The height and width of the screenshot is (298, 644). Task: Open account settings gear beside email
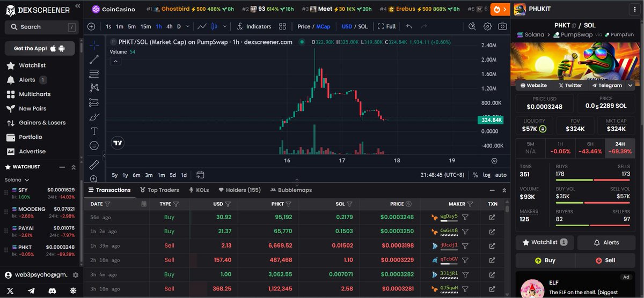(x=75, y=275)
